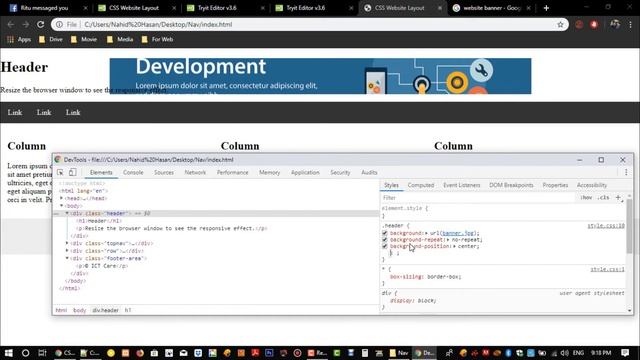Toggle the device toolbar icon in DevTools
The image size is (640, 360).
pyautogui.click(x=72, y=172)
